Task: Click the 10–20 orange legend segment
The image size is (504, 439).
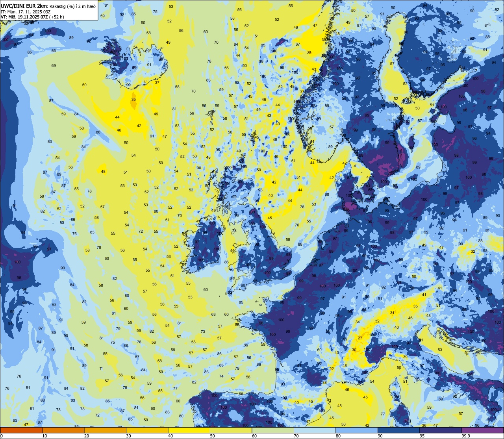Action: pyautogui.click(x=63, y=430)
